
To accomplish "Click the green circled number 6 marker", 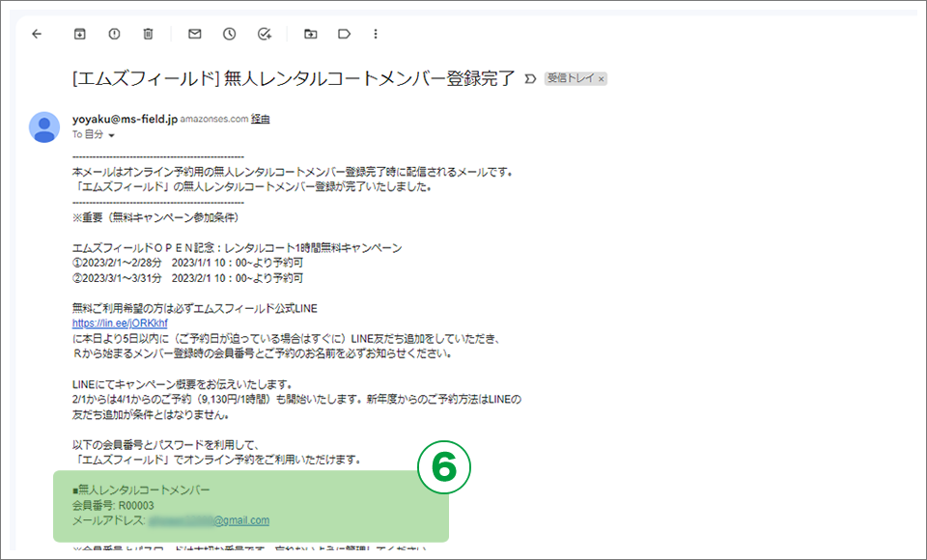I will (442, 466).
